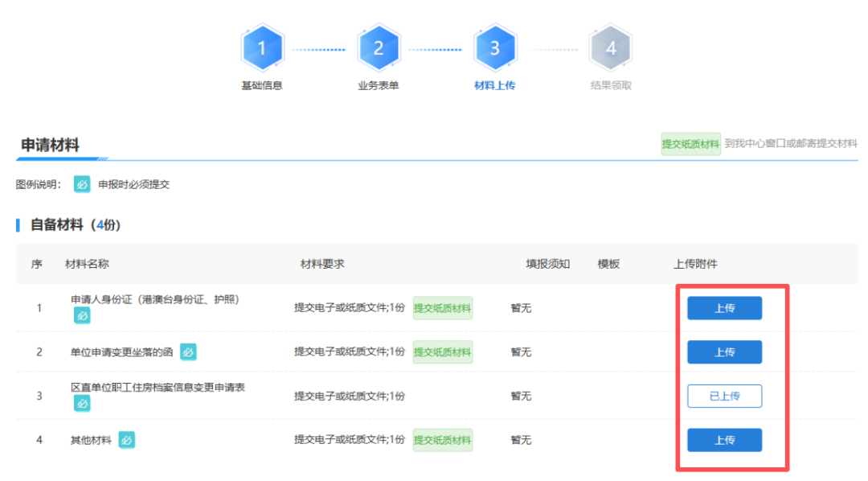Upload attachment for 单位申请变更坐落的函

click(x=724, y=352)
